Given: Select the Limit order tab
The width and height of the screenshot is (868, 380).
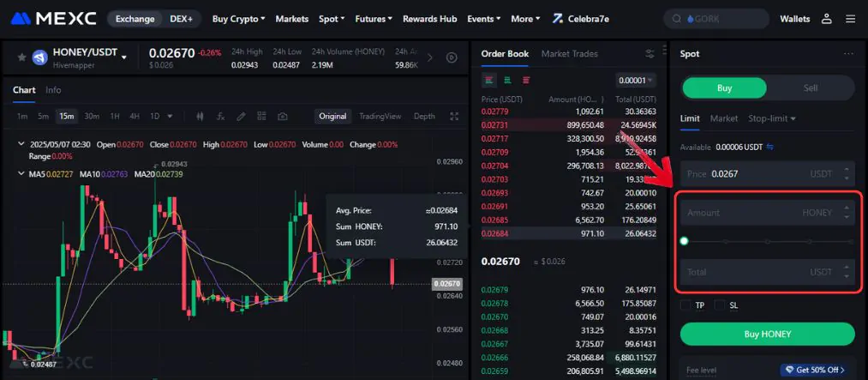Looking at the screenshot, I should point(690,118).
